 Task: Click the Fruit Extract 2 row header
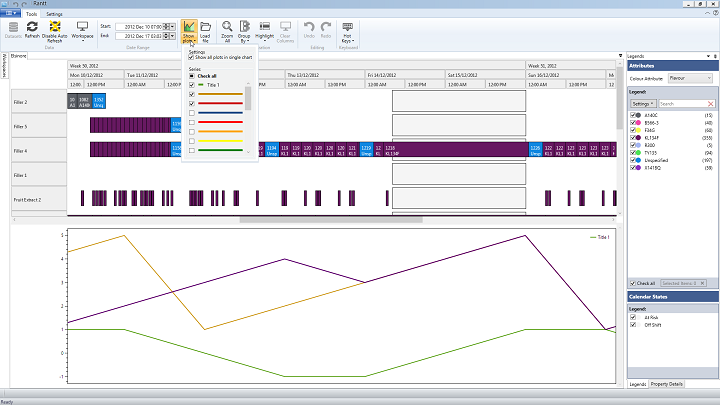pyautogui.click(x=33, y=199)
